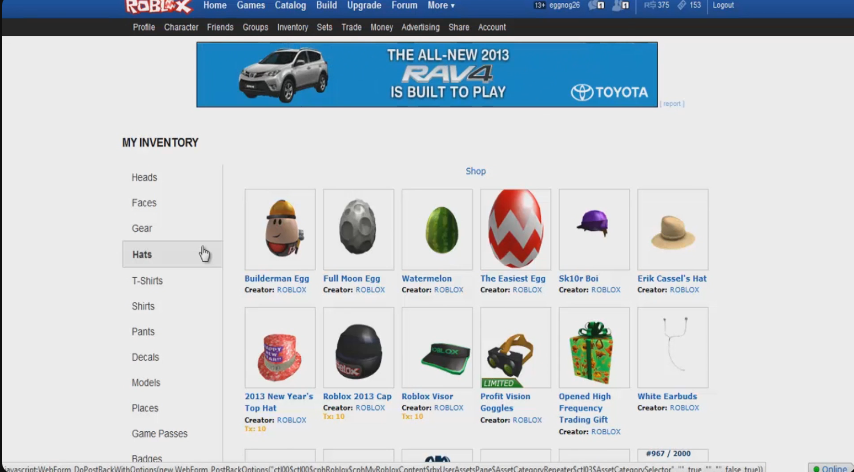Select the Watermelon egg item image
Screen dimensions: 854x472
[437, 229]
